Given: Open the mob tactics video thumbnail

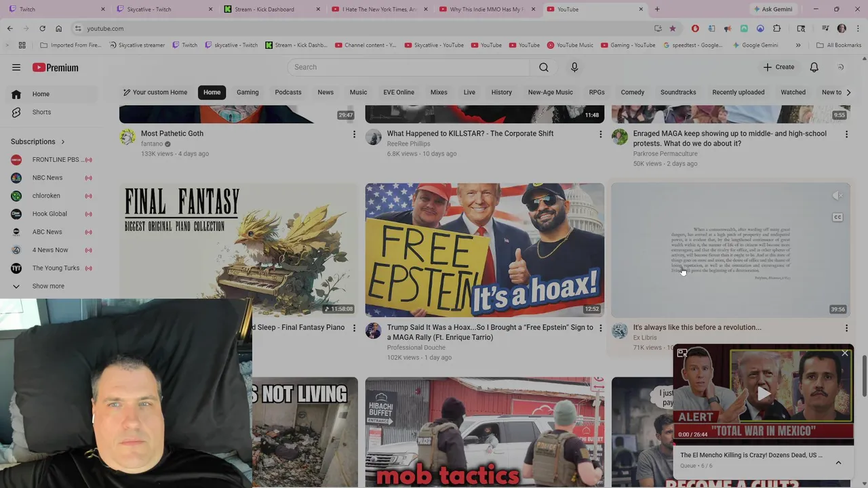Looking at the screenshot, I should coord(485,432).
